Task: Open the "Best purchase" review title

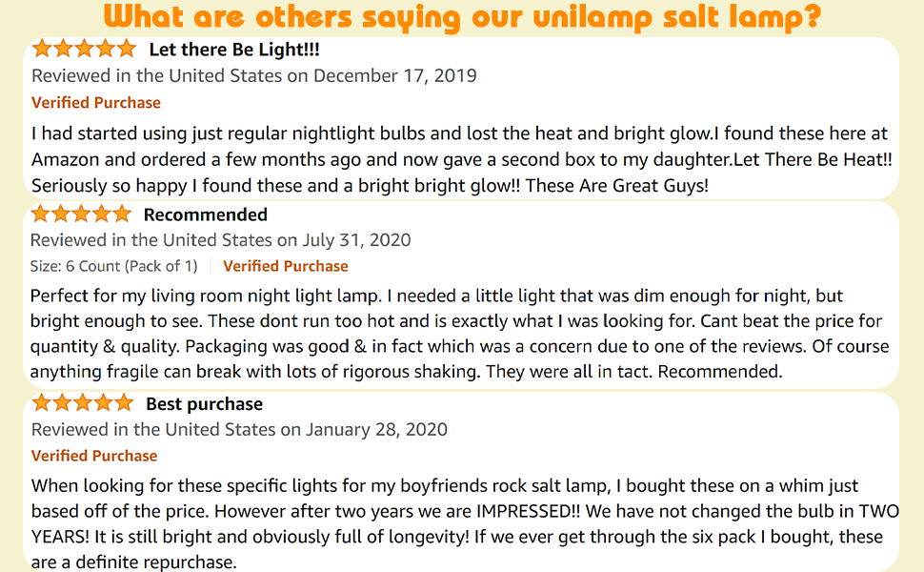Action: coord(204,404)
